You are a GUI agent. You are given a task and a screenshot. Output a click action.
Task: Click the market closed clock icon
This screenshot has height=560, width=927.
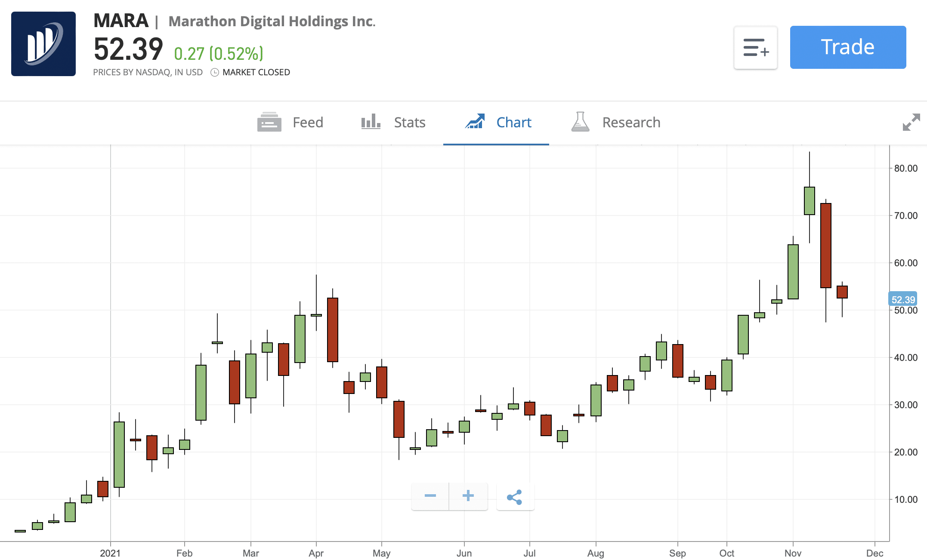click(215, 72)
